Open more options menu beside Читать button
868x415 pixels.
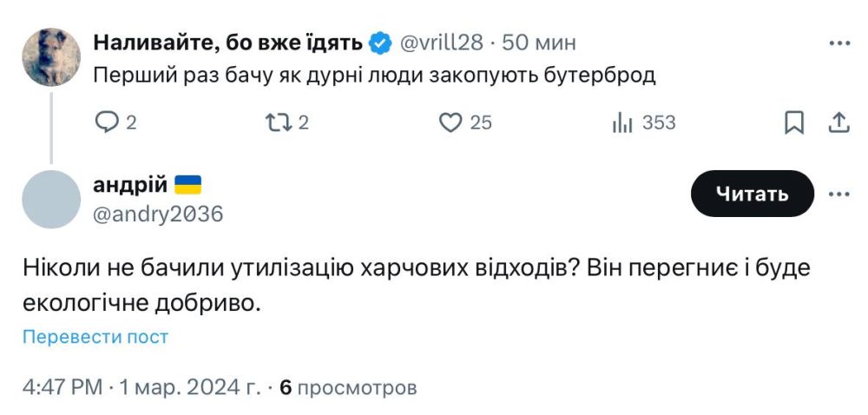tap(838, 194)
